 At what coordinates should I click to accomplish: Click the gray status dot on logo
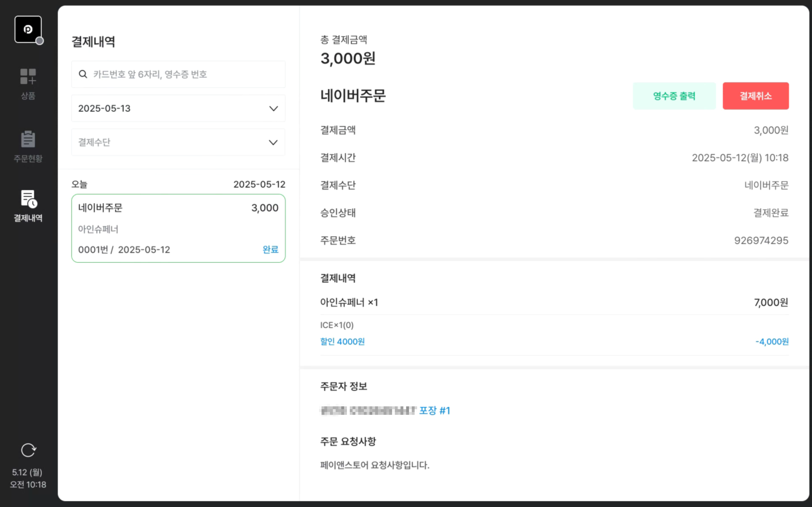click(x=39, y=41)
